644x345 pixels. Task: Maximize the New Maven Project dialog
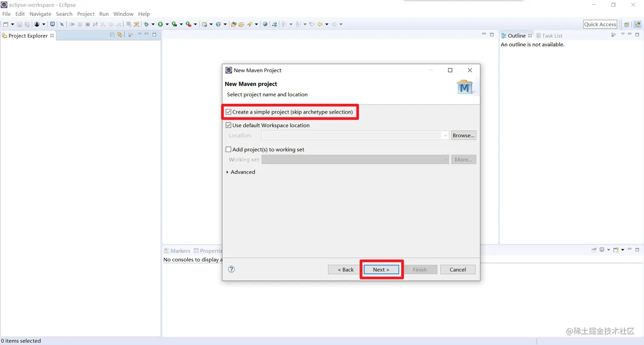coord(450,70)
